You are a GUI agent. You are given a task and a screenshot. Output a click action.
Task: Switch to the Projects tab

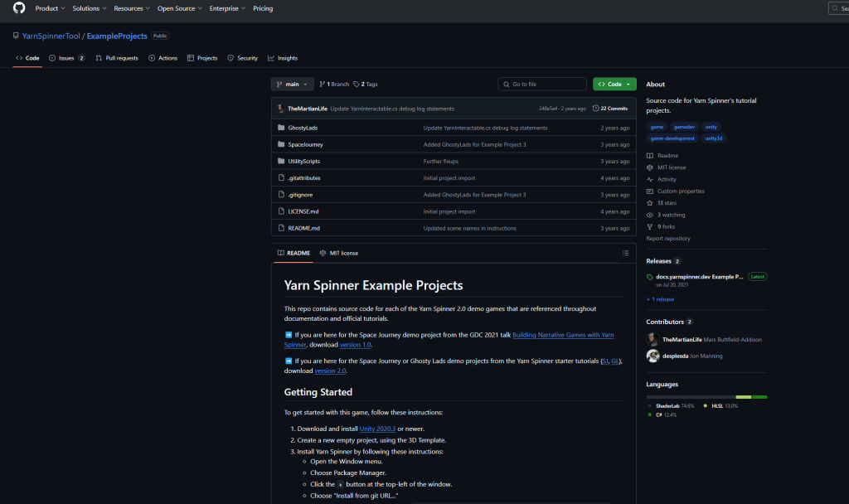pyautogui.click(x=202, y=58)
